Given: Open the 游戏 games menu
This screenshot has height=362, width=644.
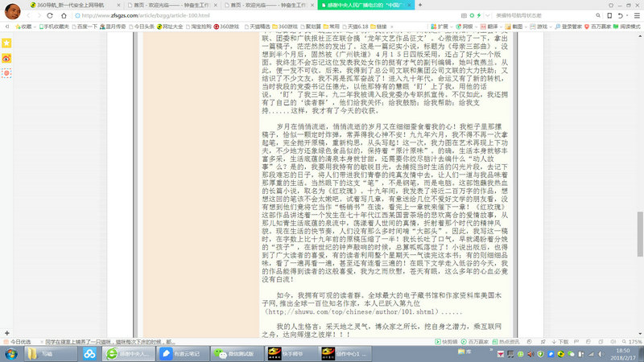Looking at the screenshot, I should point(539,27).
